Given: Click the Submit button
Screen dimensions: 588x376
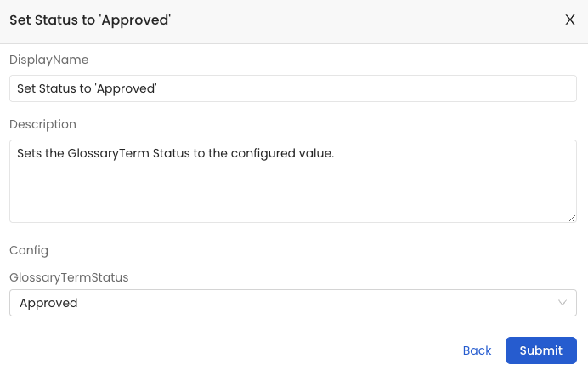Looking at the screenshot, I should click(540, 350).
